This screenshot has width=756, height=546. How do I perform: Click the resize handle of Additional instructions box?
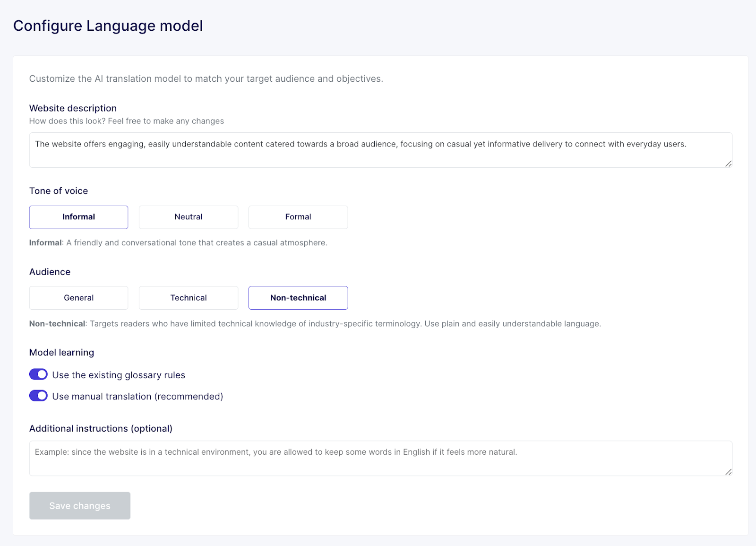[728, 472]
